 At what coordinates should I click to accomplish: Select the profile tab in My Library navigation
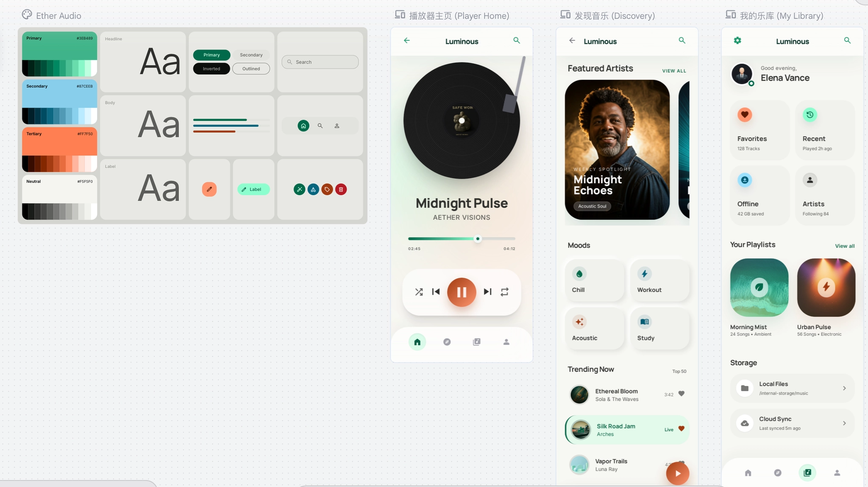837,473
